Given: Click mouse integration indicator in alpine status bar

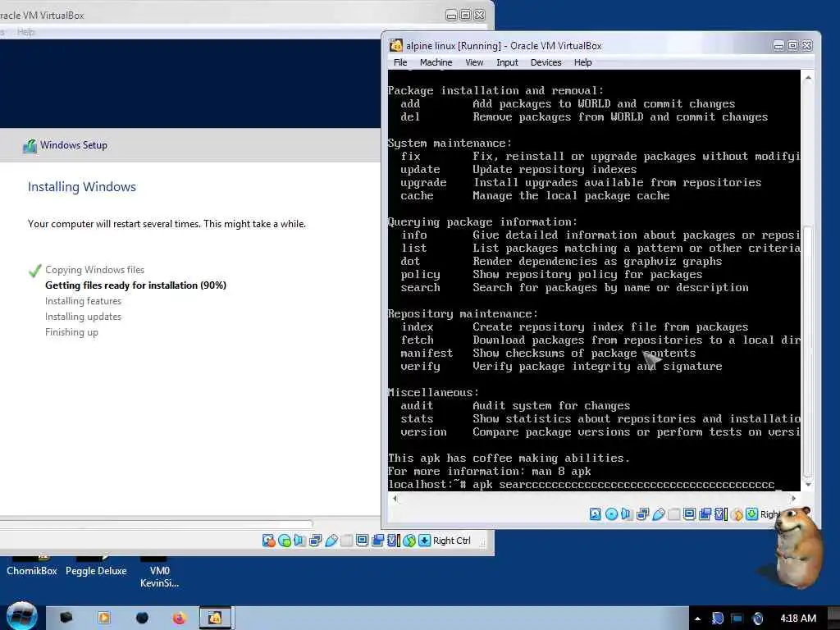Looking at the screenshot, I should pos(737,514).
